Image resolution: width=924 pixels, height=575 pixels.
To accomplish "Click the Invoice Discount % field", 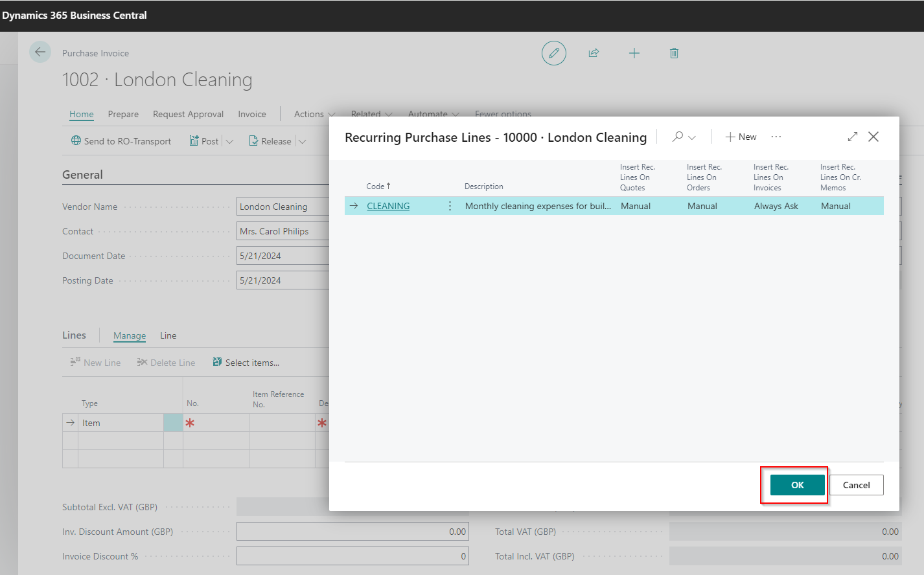I will point(352,556).
